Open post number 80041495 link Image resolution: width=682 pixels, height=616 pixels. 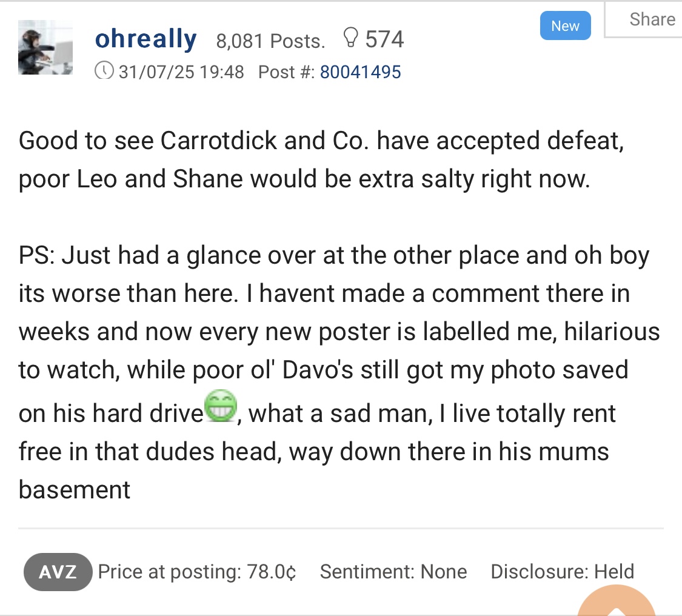pos(360,72)
